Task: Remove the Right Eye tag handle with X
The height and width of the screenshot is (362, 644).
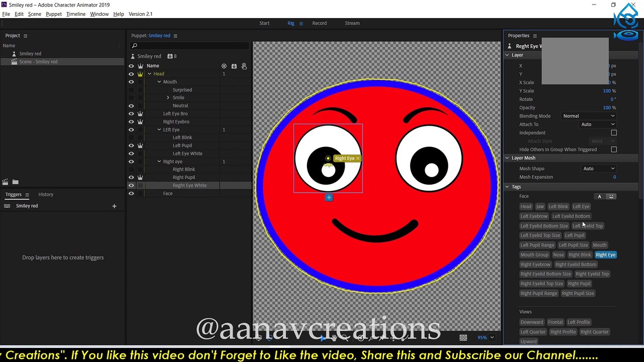Action: (358, 158)
